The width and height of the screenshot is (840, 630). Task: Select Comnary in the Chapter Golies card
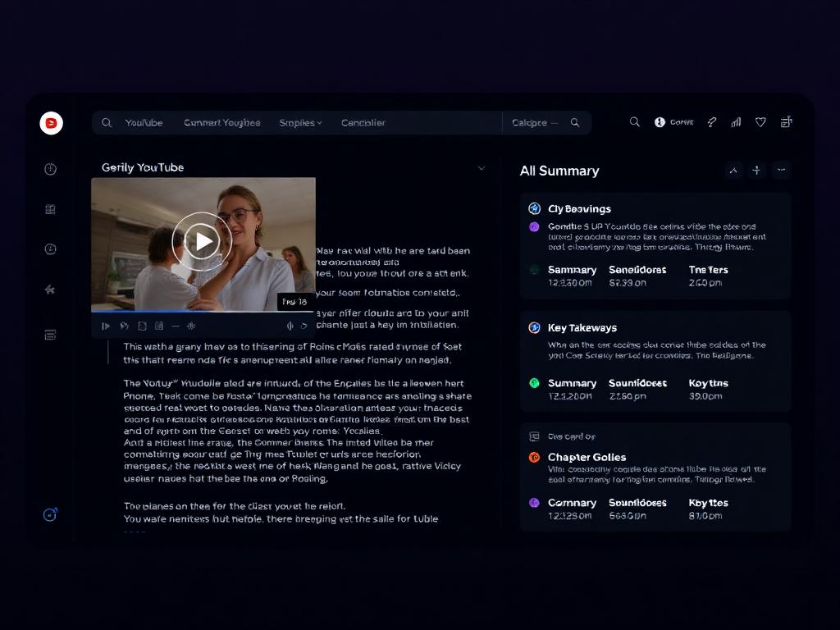click(x=572, y=503)
